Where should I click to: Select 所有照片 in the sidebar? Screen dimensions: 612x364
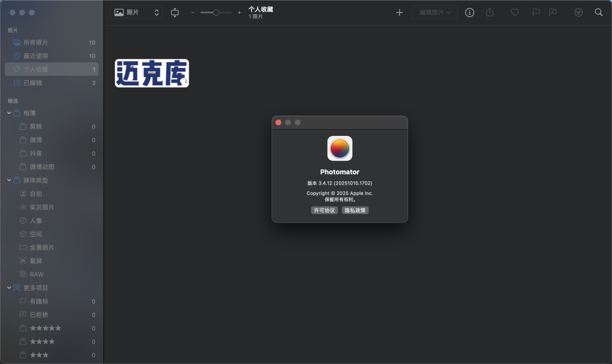tap(35, 42)
